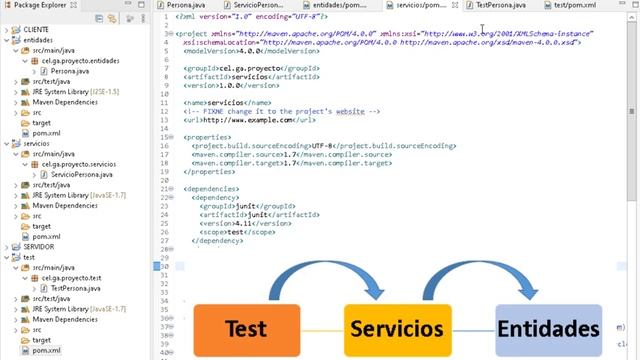Minimize the editor area

point(622,4)
